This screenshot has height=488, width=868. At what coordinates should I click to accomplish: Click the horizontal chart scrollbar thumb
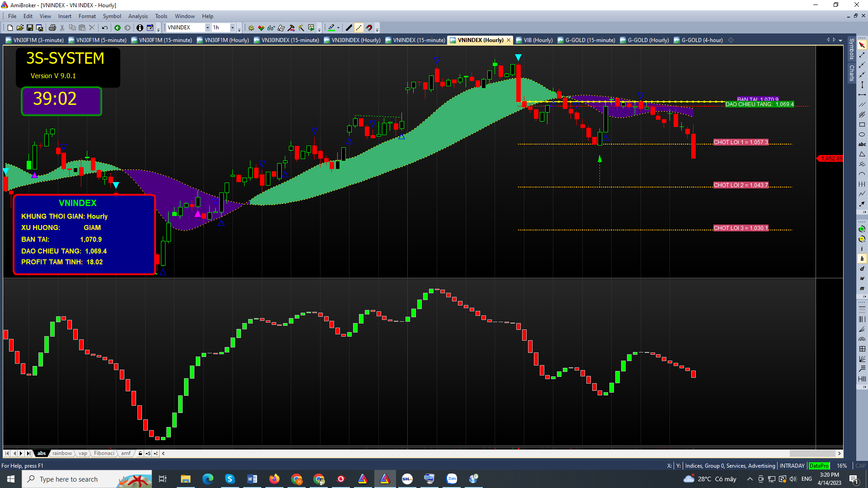coord(812,453)
